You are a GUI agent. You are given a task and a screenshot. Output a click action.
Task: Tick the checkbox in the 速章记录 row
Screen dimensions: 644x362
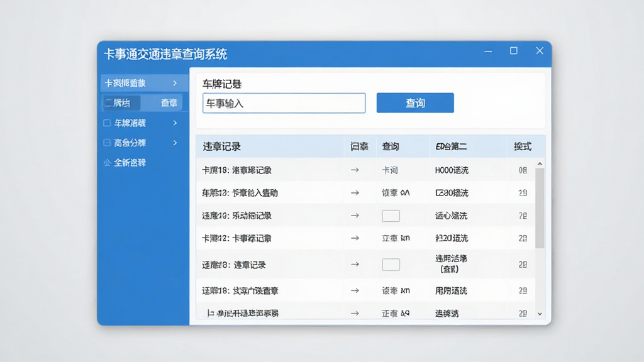point(391,265)
